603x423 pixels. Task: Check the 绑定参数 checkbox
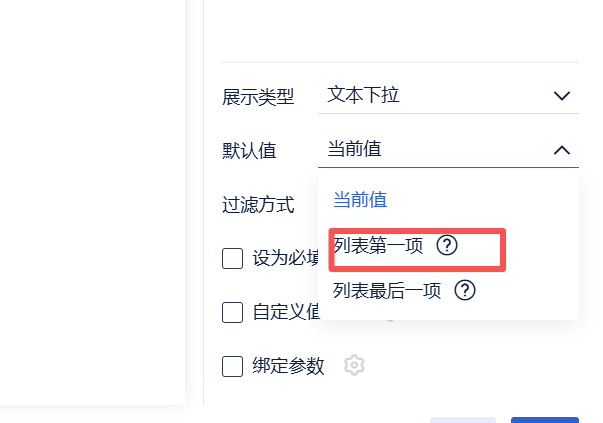click(233, 366)
